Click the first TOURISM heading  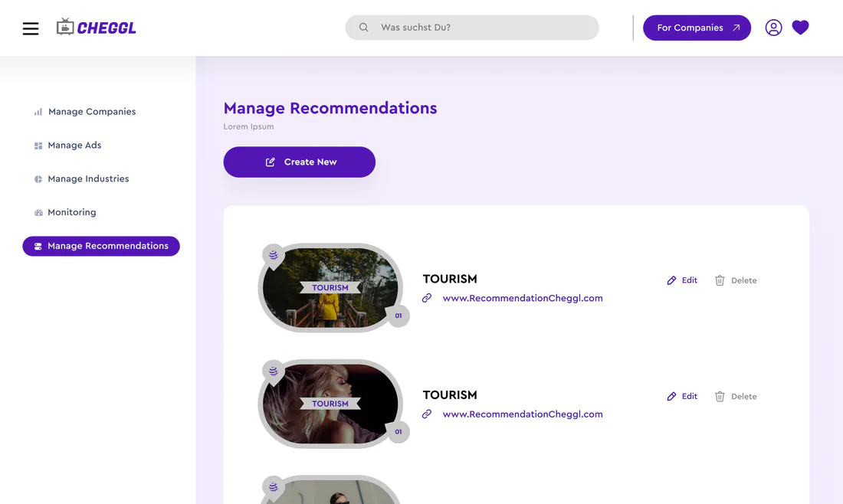450,279
